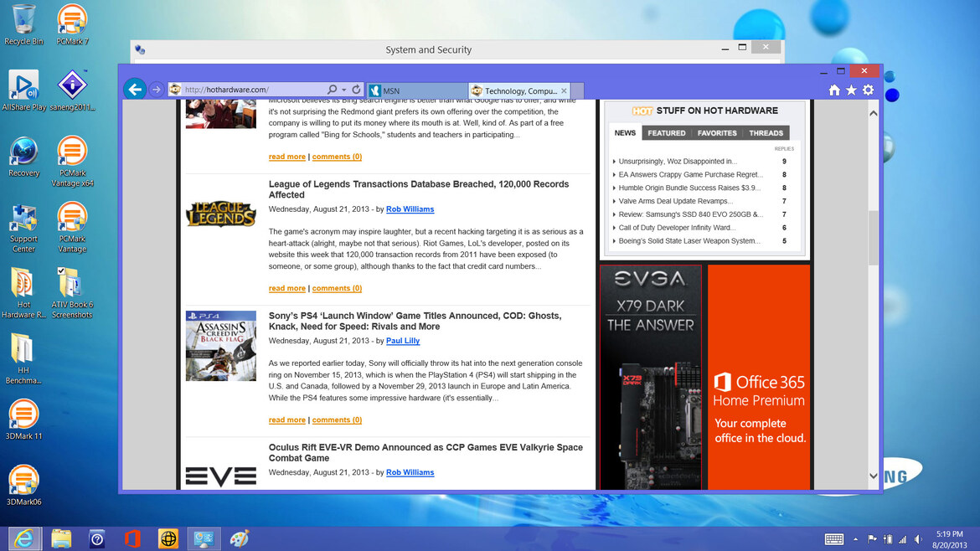Open touch keyboard icon in system tray
The width and height of the screenshot is (980, 551).
[x=834, y=539]
